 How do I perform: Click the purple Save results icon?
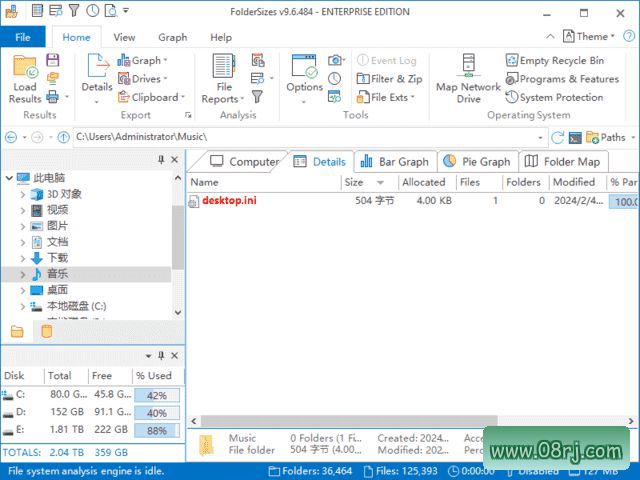(x=53, y=60)
